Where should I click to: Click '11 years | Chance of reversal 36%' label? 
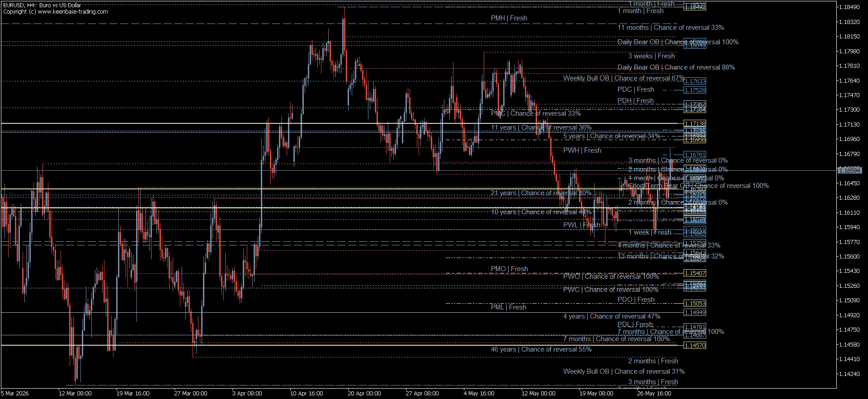point(541,127)
